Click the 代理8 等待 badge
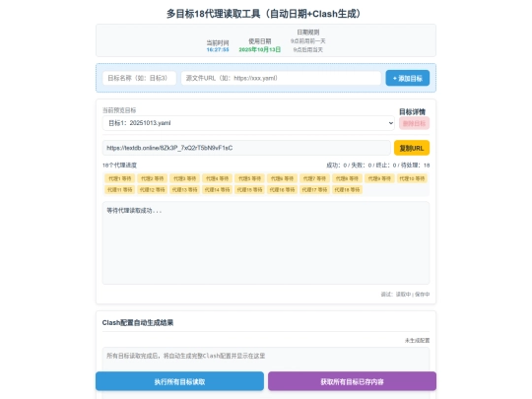This screenshot has width=532, height=399. click(347, 178)
